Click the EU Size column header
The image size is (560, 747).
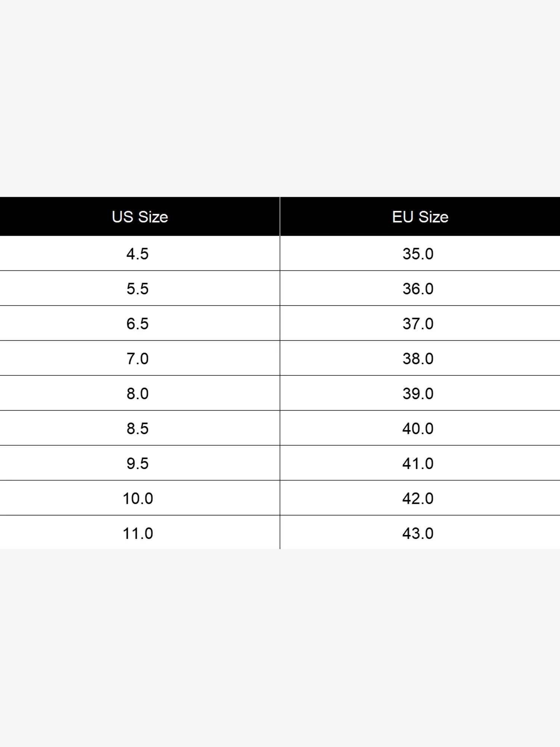click(x=420, y=217)
